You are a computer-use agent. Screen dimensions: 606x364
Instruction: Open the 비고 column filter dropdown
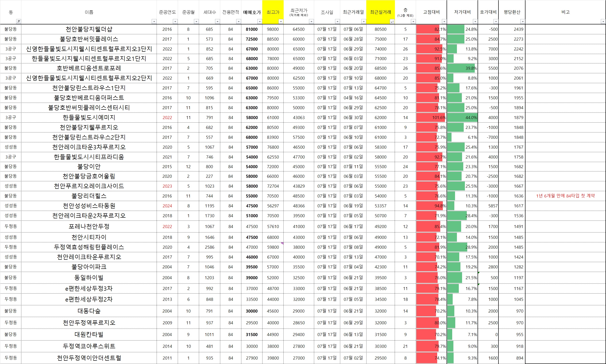[603, 22]
